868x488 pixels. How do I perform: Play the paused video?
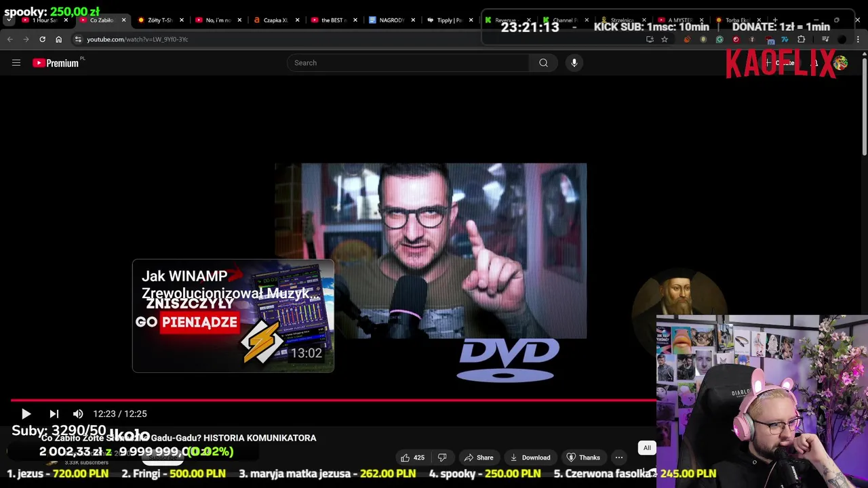tap(26, 413)
